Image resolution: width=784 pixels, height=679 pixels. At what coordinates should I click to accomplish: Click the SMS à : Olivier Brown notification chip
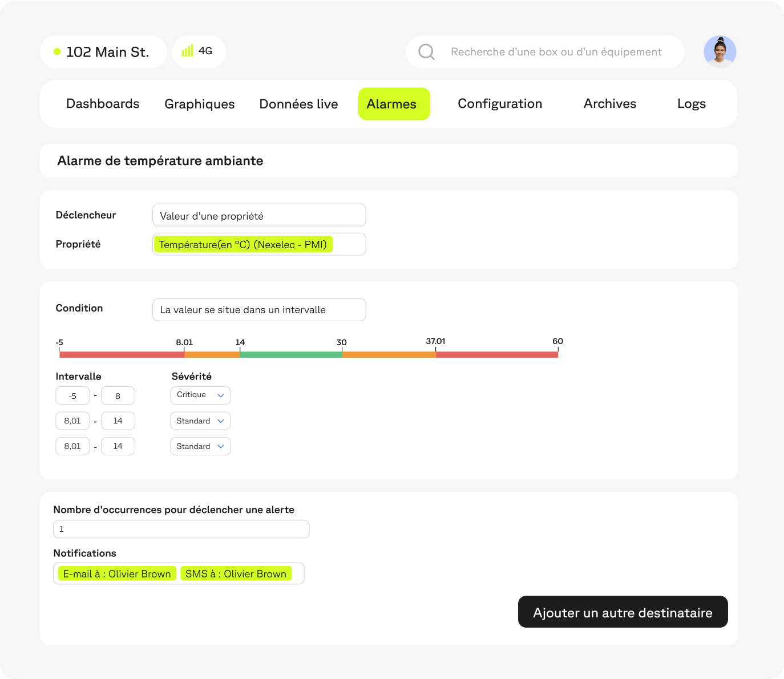pyautogui.click(x=237, y=573)
